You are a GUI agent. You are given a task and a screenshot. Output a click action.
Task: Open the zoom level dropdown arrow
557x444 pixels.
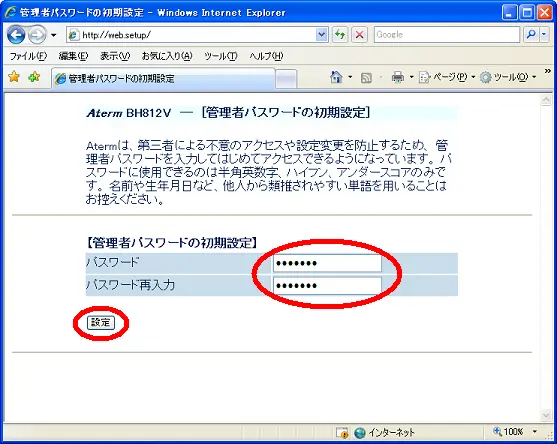point(535,432)
